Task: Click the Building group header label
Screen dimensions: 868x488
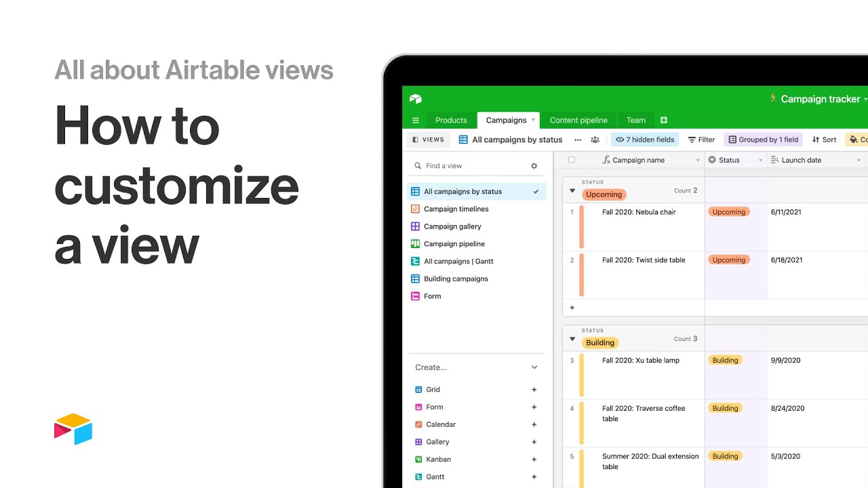Action: pos(600,343)
